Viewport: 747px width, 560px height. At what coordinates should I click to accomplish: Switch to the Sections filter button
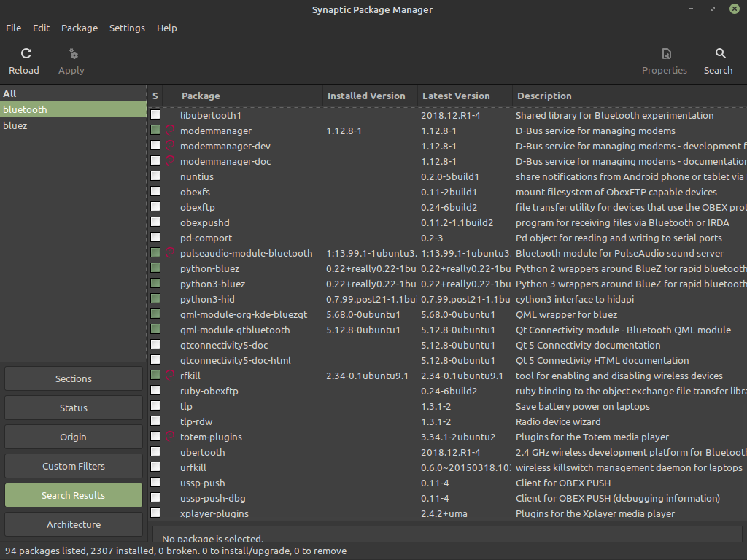[74, 379]
